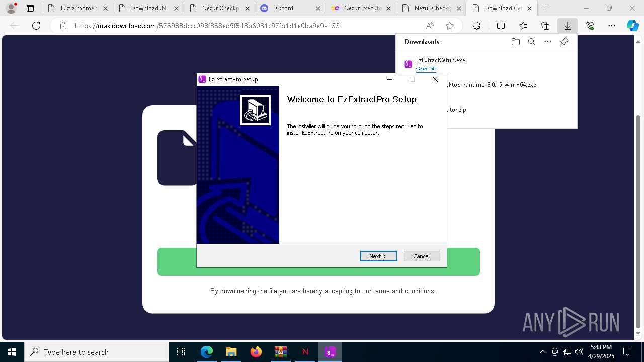The height and width of the screenshot is (362, 644).
Task: Open WinRAR from taskbar
Action: tap(280, 352)
